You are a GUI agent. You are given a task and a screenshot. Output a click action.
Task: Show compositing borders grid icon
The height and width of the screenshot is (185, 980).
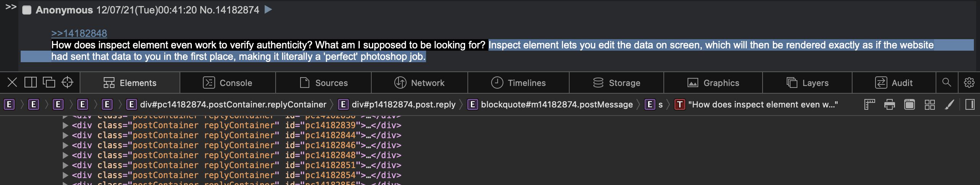(x=929, y=104)
